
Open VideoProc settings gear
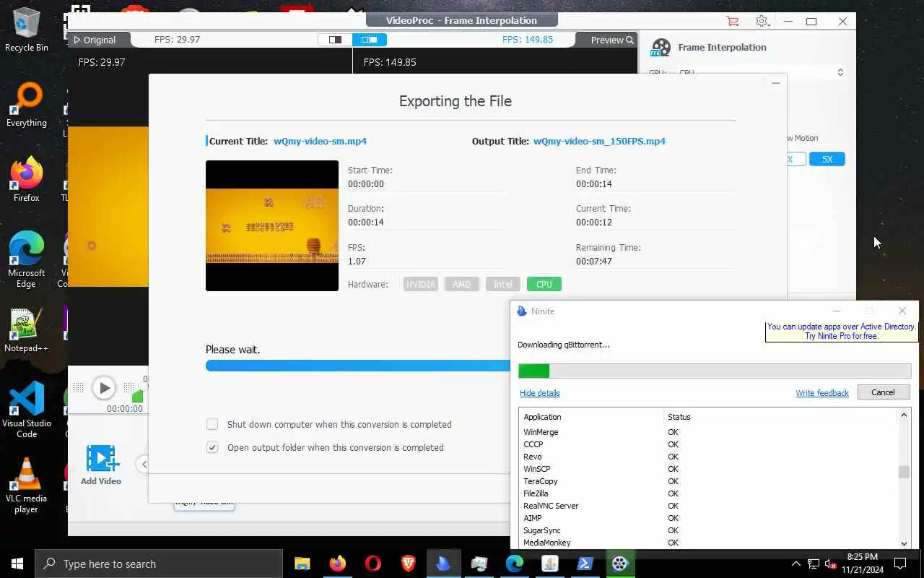(762, 21)
